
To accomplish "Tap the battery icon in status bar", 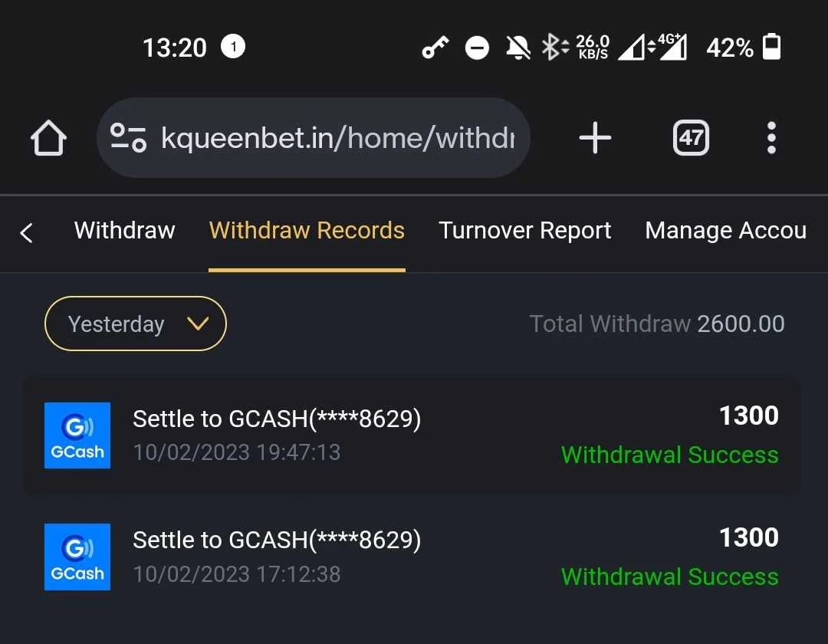I will pos(771,47).
